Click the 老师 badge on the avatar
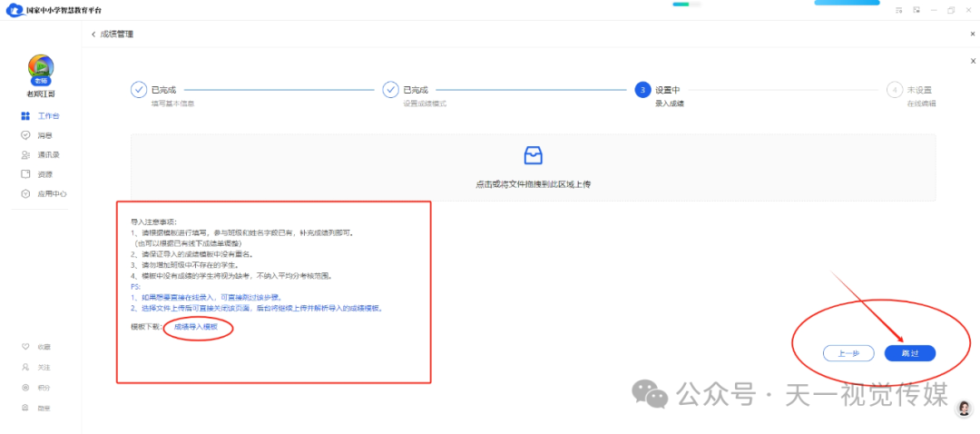This screenshot has height=434, width=980. coord(41,82)
